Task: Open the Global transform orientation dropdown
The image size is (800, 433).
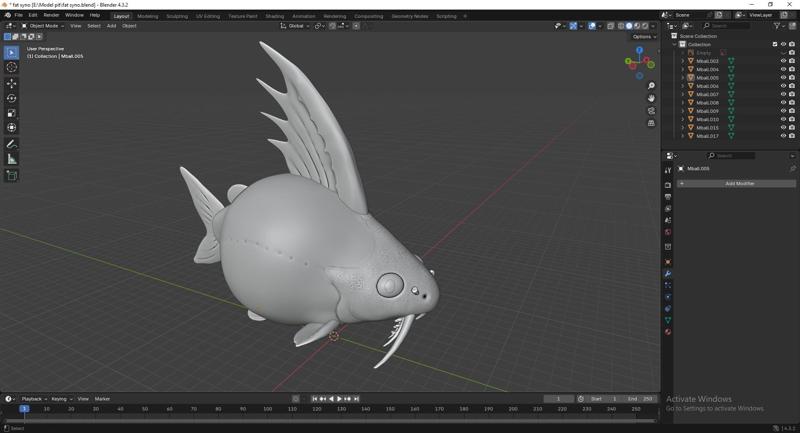Action: (296, 26)
